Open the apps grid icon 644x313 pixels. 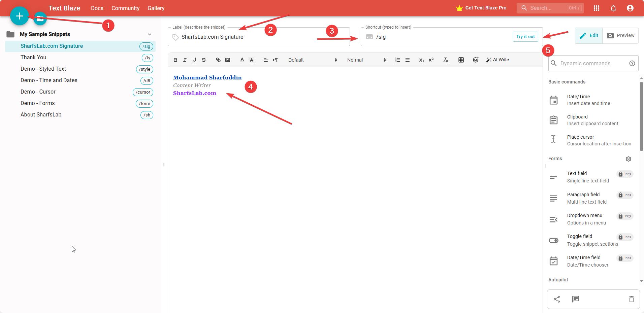pos(597,8)
